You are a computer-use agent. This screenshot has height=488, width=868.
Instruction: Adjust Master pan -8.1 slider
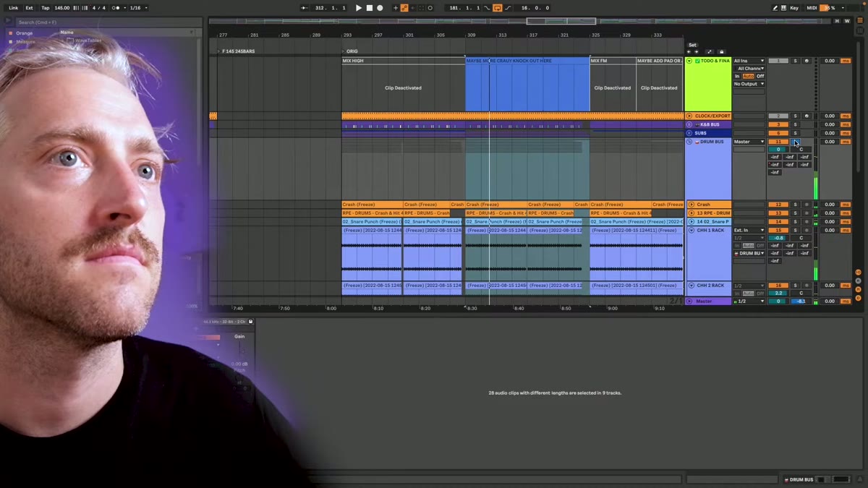(801, 301)
